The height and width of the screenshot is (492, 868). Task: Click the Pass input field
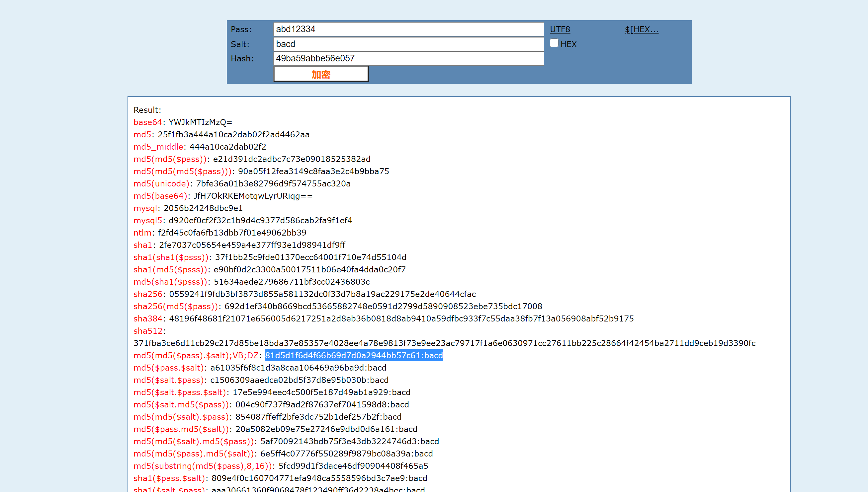pos(408,30)
